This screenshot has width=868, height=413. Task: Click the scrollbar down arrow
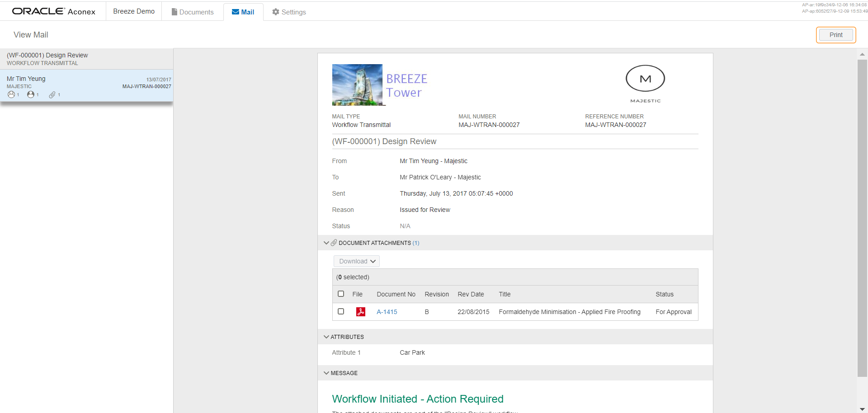pyautogui.click(x=862, y=409)
